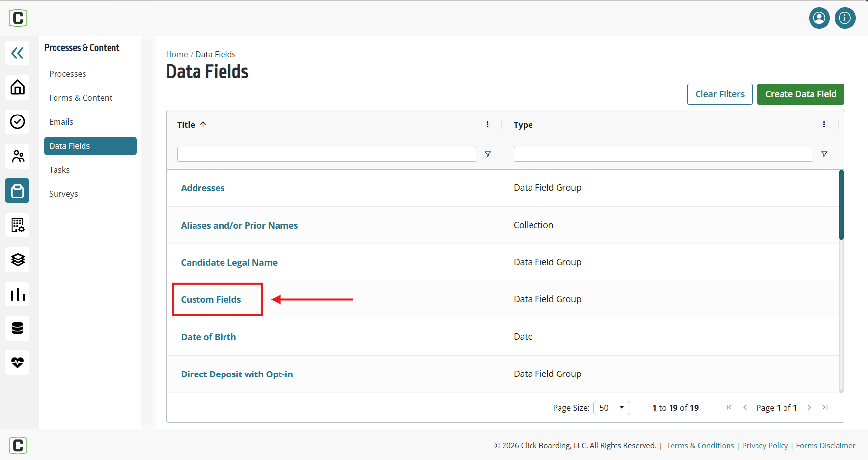This screenshot has width=868, height=460.
Task: Open the Addresses data field
Action: coord(203,188)
